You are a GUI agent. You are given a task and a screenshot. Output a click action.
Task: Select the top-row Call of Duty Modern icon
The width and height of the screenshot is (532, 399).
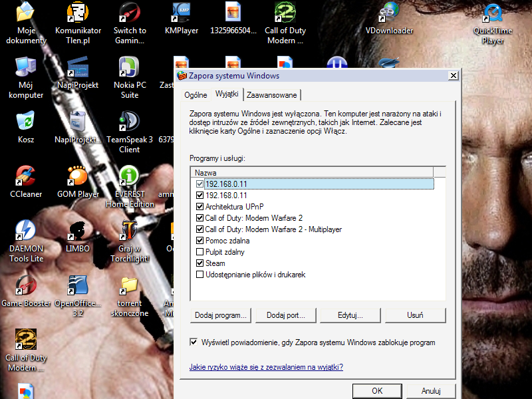coord(285,24)
